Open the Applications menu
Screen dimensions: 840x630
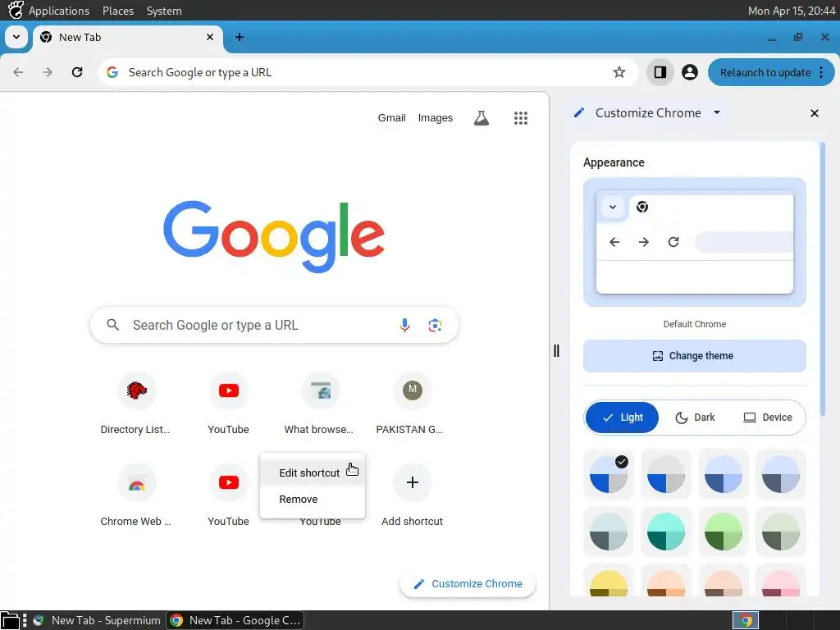tap(59, 11)
